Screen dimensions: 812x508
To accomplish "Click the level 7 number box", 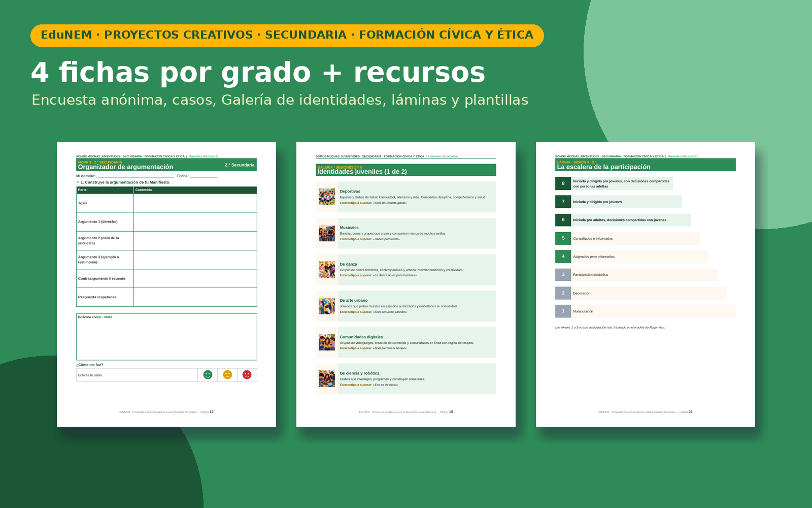I will click(563, 202).
